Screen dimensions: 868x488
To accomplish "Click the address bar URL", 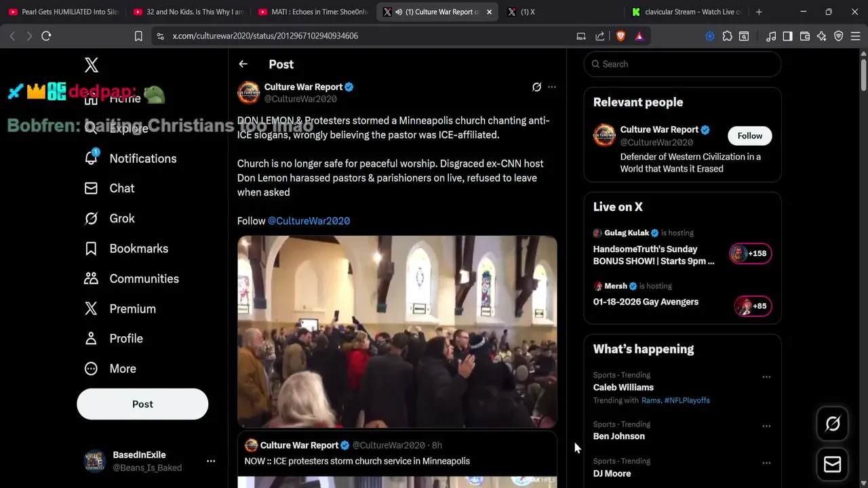I will 265,36.
